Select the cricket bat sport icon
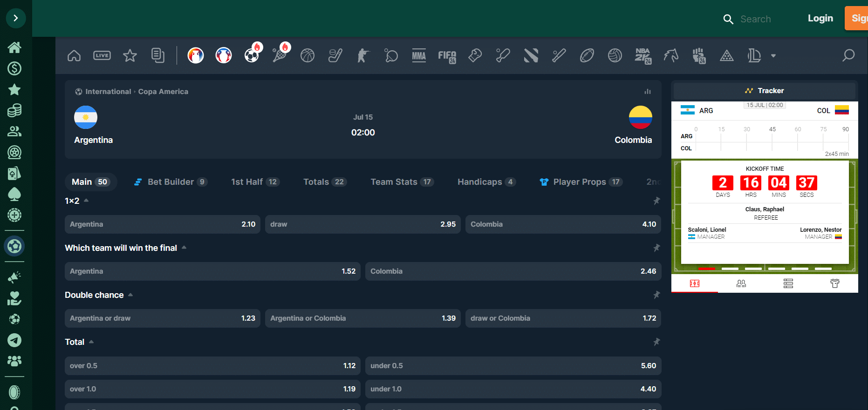 pos(503,55)
